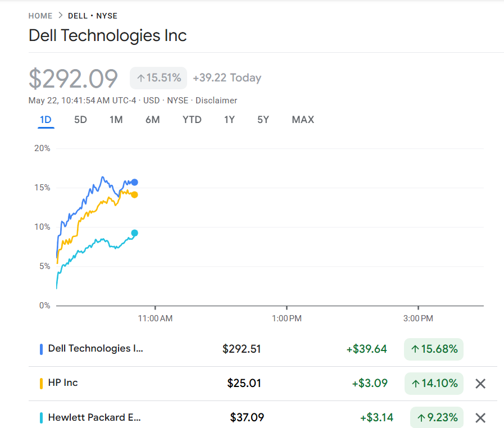
Task: Click the yellow color bar beside HP Inc
Action: pos(41,384)
